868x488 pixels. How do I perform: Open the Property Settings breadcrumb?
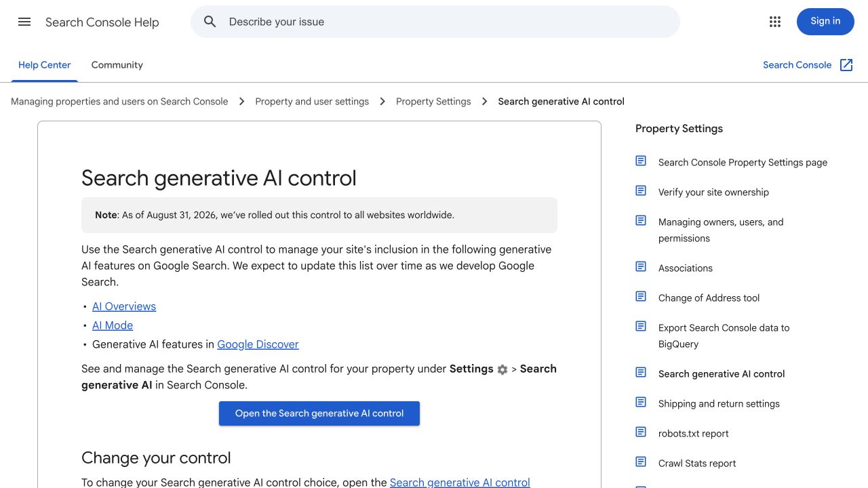[x=433, y=102]
